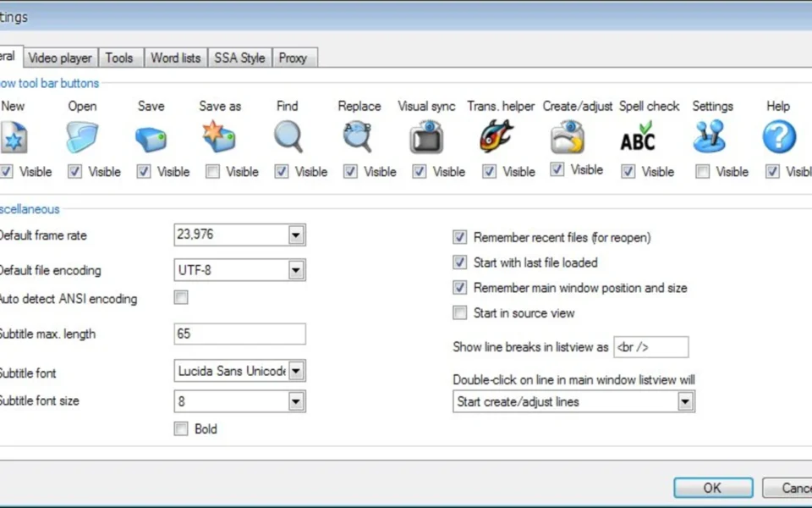812x508 pixels.
Task: Enable Visible under Settings
Action: pos(702,172)
